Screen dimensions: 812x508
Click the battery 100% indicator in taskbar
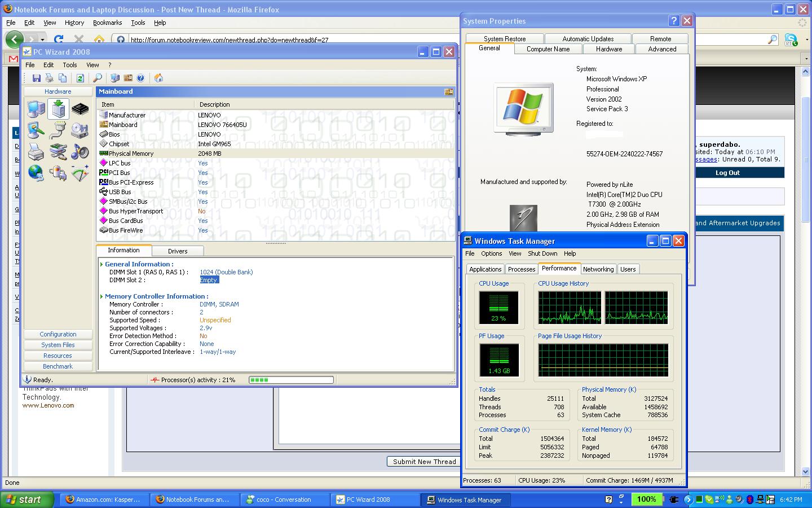(x=646, y=500)
